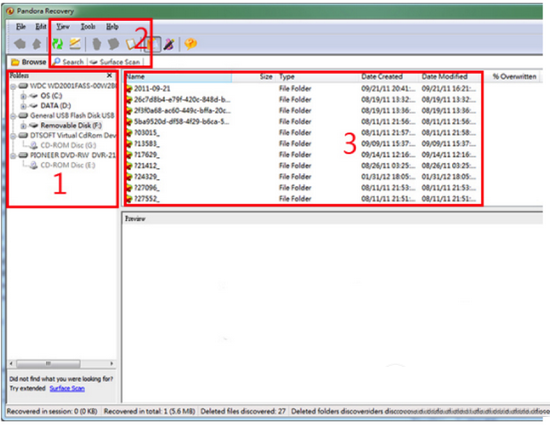Screen dimensions: 550x426
Task: Collapse the PIONEER DVD-RW device node
Action: click(13, 155)
